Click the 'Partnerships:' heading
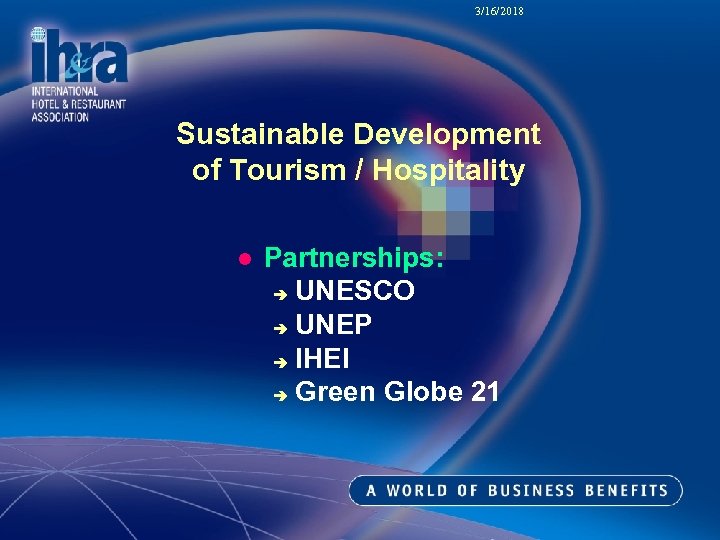720x540 pixels. pos(354,258)
